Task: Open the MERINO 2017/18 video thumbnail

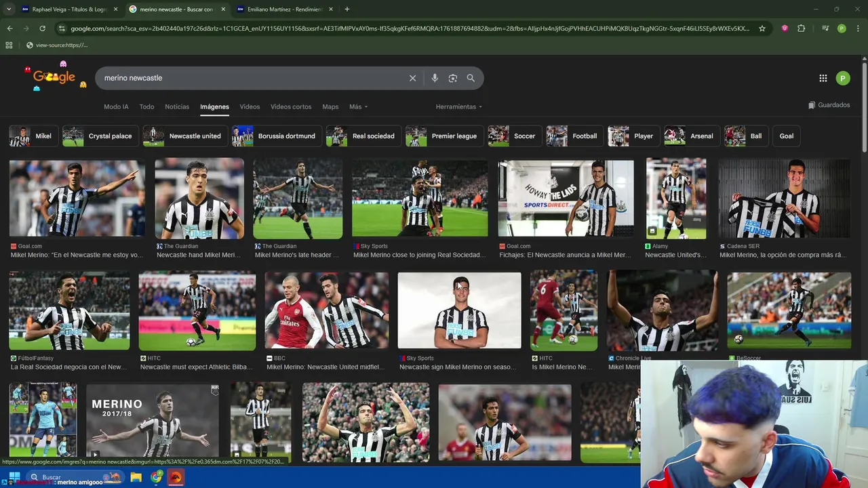Action: (x=153, y=422)
